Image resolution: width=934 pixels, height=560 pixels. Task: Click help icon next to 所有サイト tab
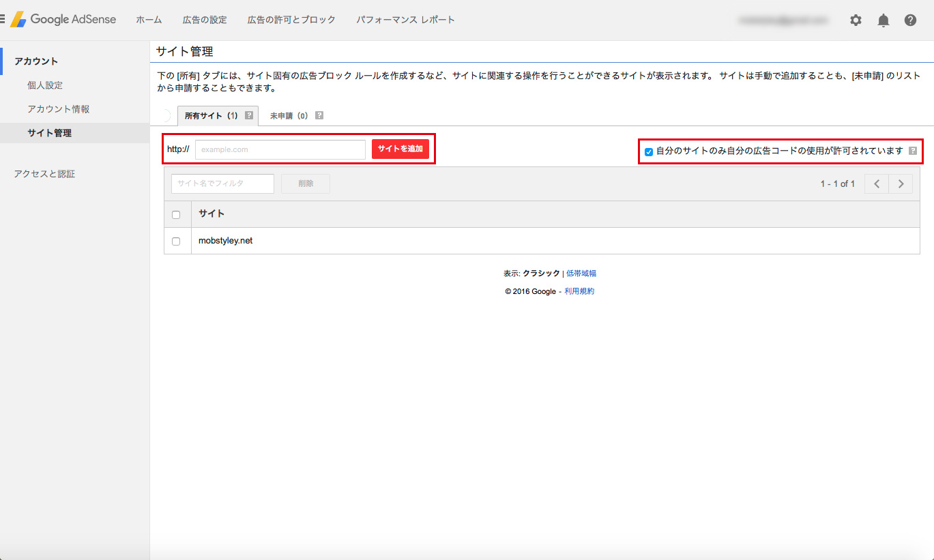[x=249, y=116]
